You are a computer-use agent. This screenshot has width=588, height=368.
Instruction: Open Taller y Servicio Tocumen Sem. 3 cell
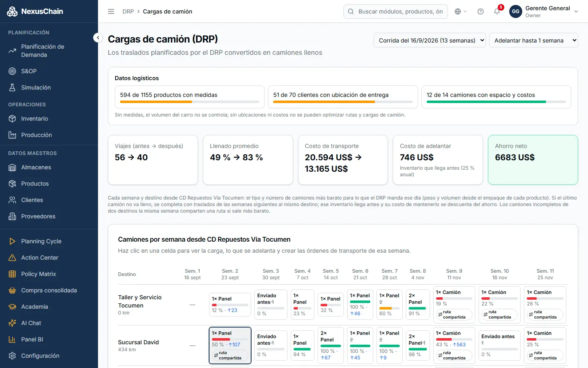coord(271,305)
